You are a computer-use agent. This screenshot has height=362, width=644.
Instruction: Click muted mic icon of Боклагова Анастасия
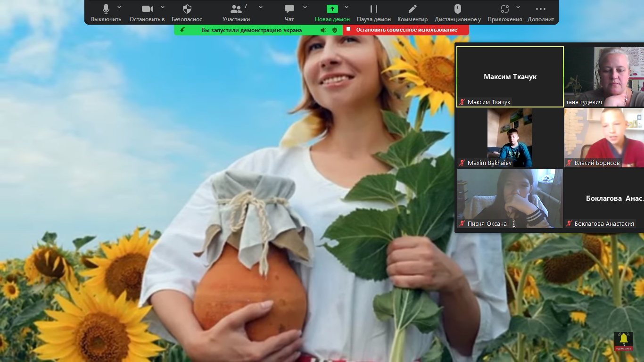coord(570,223)
